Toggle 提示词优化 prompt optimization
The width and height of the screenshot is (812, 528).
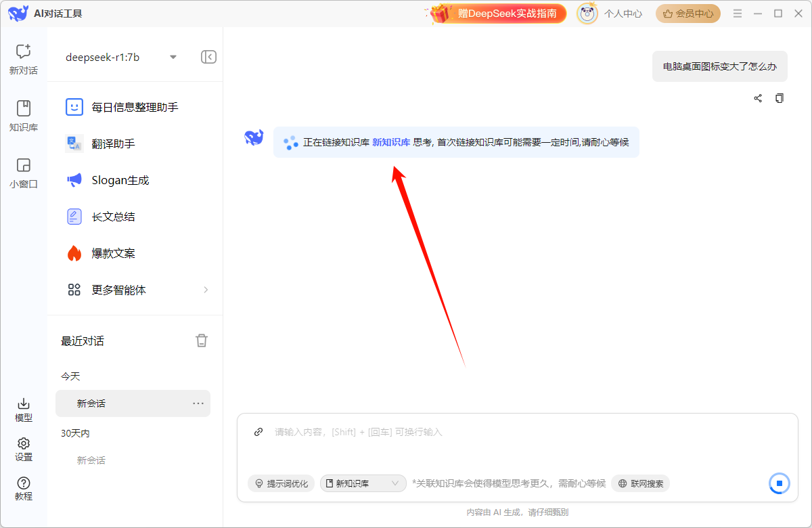tap(281, 483)
